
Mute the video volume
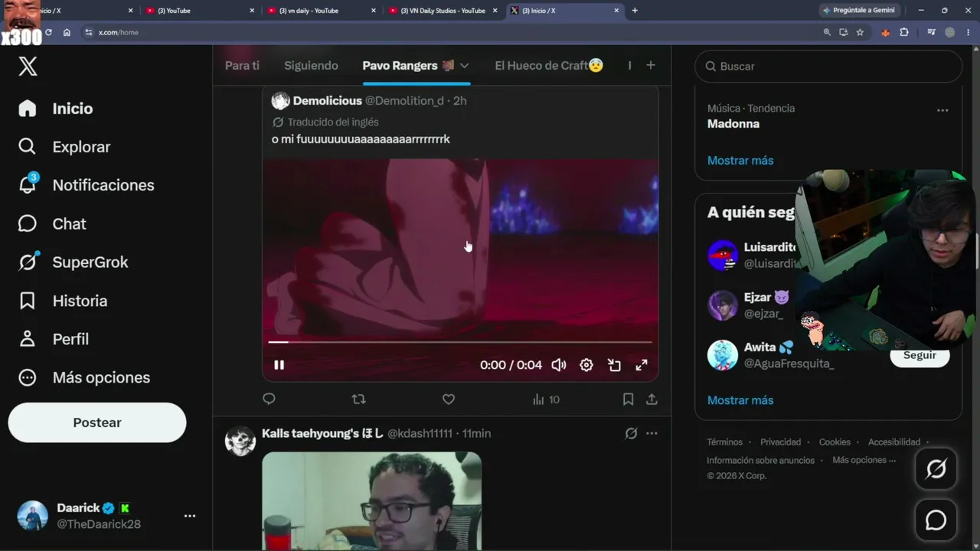[559, 365]
